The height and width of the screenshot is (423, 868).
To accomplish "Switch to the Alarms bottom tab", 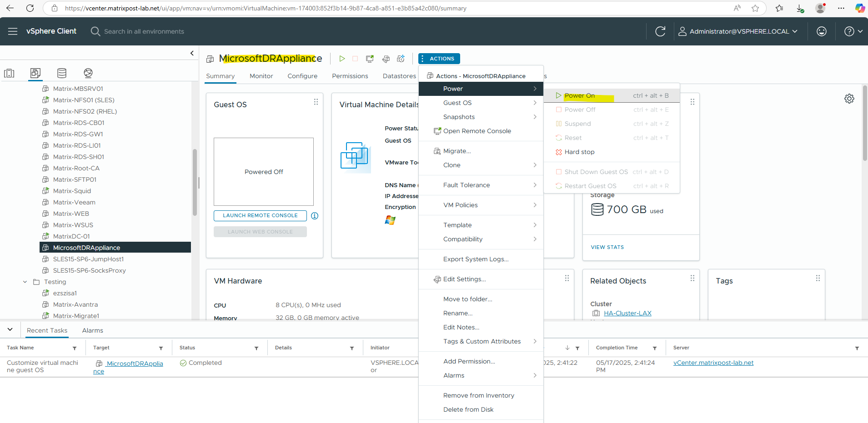I will tap(93, 330).
